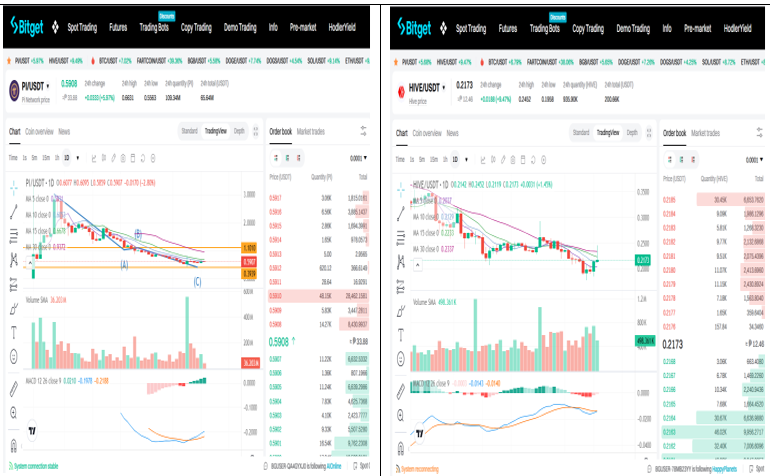Open the timeframe dropdown arrow in the PI/USDT chart
This screenshot has height=476, width=770.
[78, 158]
